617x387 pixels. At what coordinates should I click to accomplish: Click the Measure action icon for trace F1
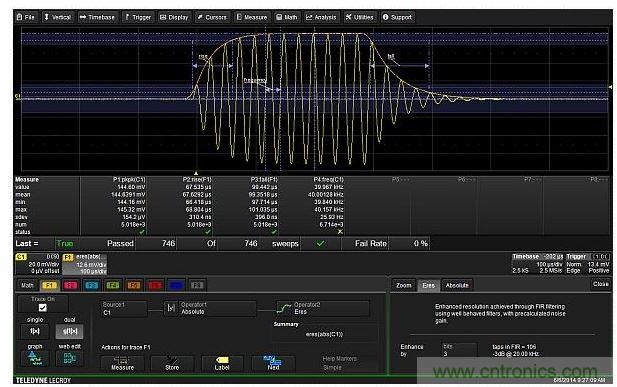click(122, 363)
